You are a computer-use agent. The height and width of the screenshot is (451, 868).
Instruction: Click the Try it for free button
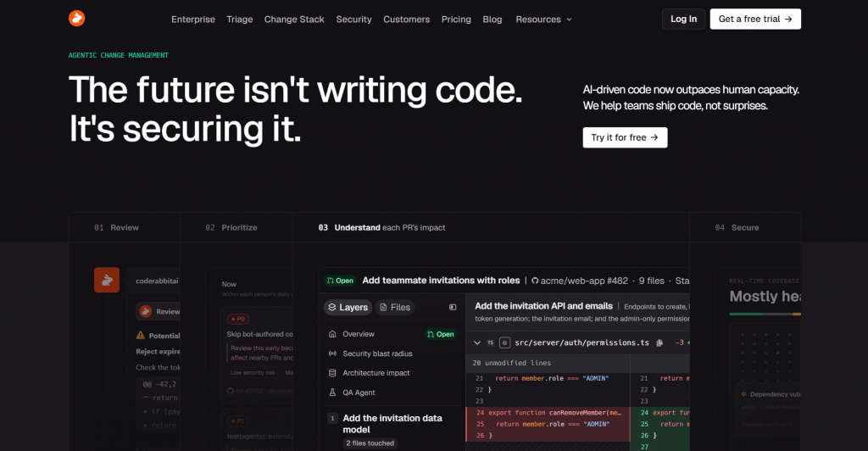[x=625, y=137]
